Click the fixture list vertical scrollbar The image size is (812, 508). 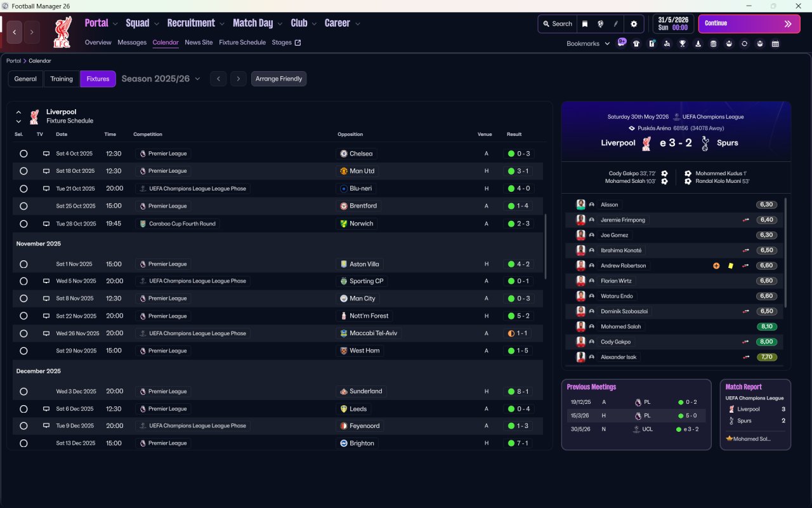[x=545, y=246]
